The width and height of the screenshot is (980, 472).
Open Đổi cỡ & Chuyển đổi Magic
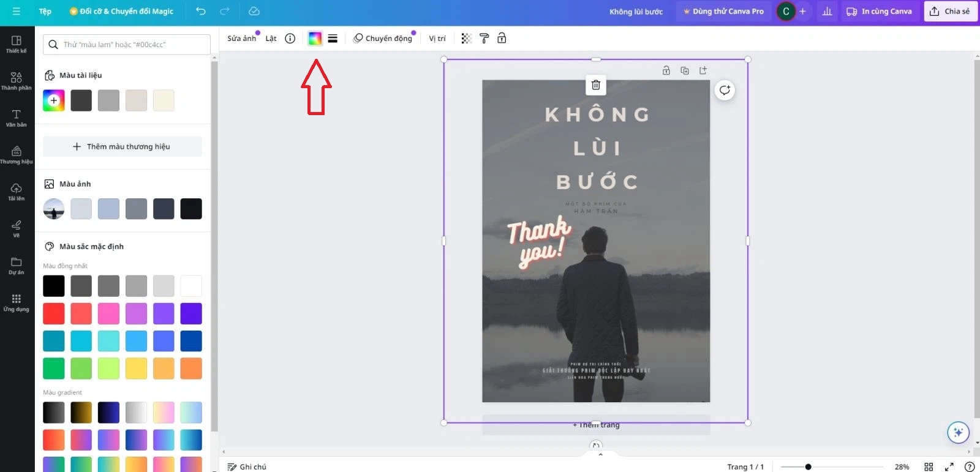pos(122,11)
